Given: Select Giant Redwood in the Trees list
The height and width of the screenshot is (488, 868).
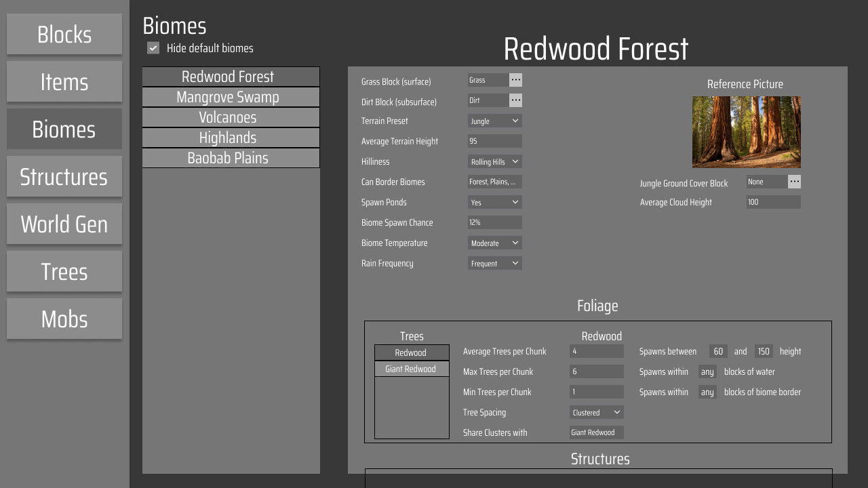Looking at the screenshot, I should 412,369.
